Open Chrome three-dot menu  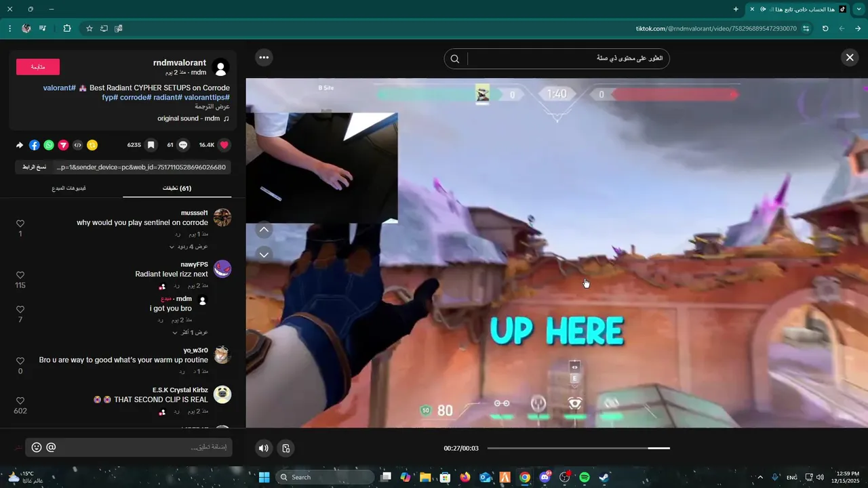pyautogui.click(x=9, y=28)
